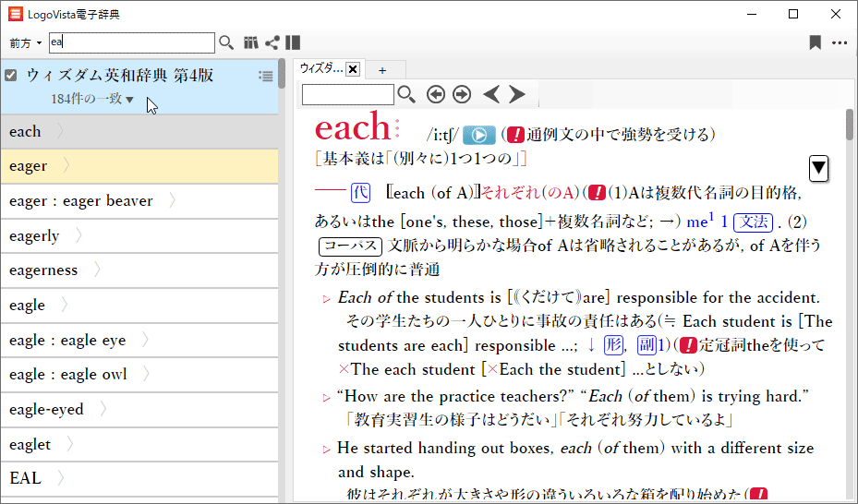This screenshot has width=858, height=504.
Task: Follow the me¹ 1 cross-reference link
Action: pyautogui.click(x=707, y=222)
